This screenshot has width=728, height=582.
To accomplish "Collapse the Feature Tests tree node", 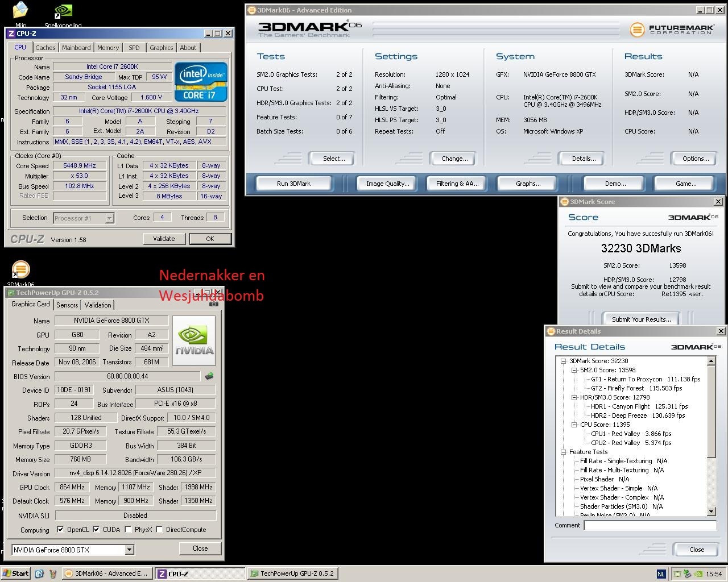I will pos(563,452).
